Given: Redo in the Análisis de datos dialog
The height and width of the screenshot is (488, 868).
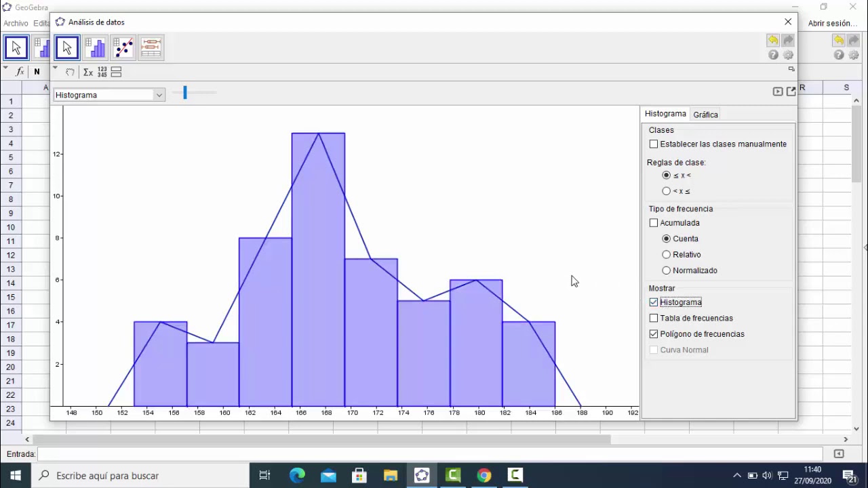Looking at the screenshot, I should click(x=788, y=41).
